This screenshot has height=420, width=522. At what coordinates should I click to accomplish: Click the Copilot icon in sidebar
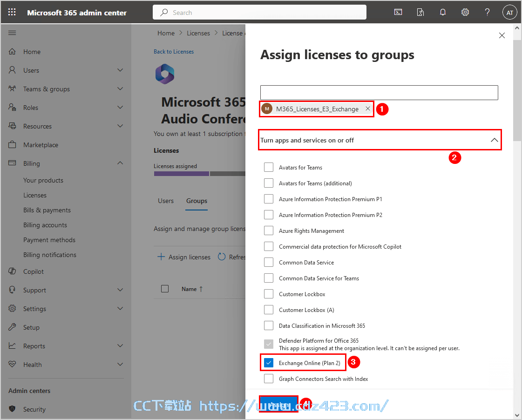click(12, 271)
